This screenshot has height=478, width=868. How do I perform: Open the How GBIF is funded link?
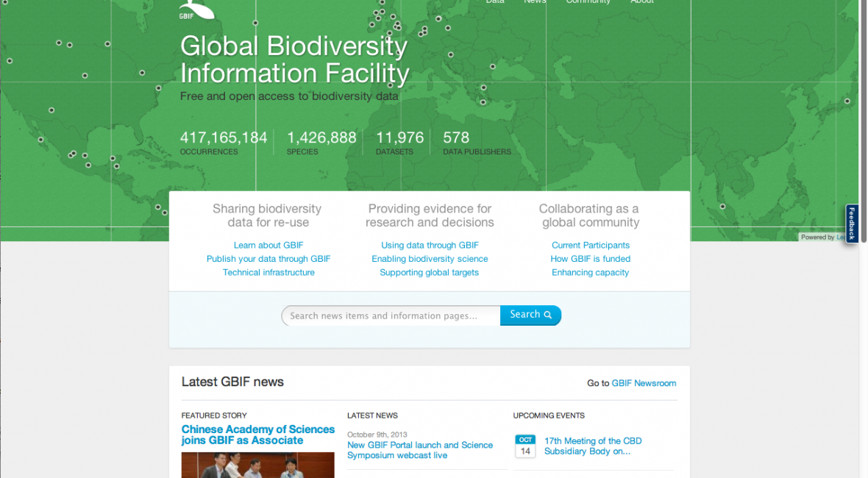[x=591, y=259]
